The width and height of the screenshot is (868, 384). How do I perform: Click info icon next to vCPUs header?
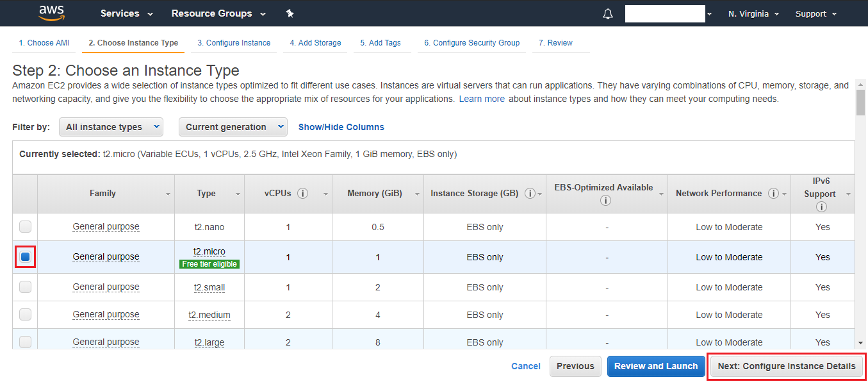click(x=303, y=194)
